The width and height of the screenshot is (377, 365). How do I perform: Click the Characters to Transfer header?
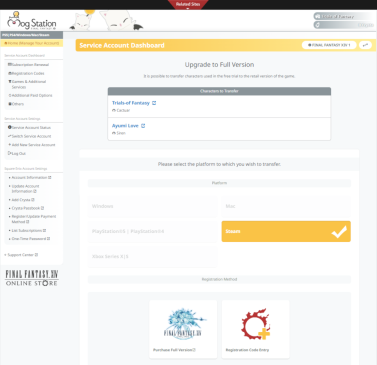tap(219, 91)
